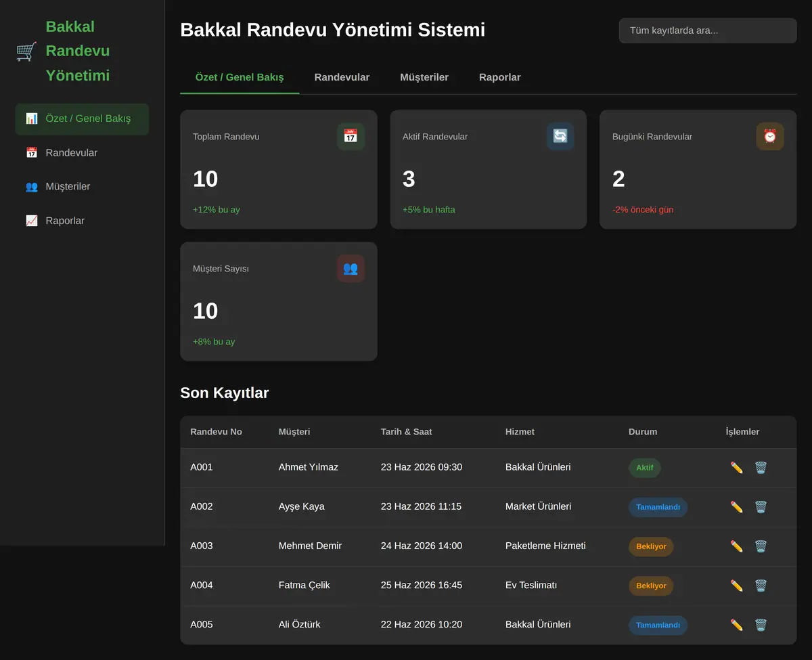The image size is (812, 660).
Task: Click the Durum column header
Action: (643, 432)
